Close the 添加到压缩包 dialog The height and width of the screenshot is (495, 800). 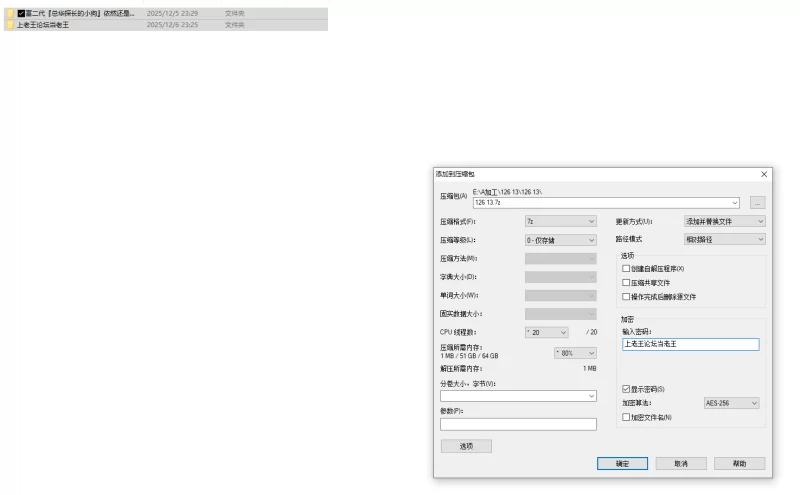(x=764, y=174)
